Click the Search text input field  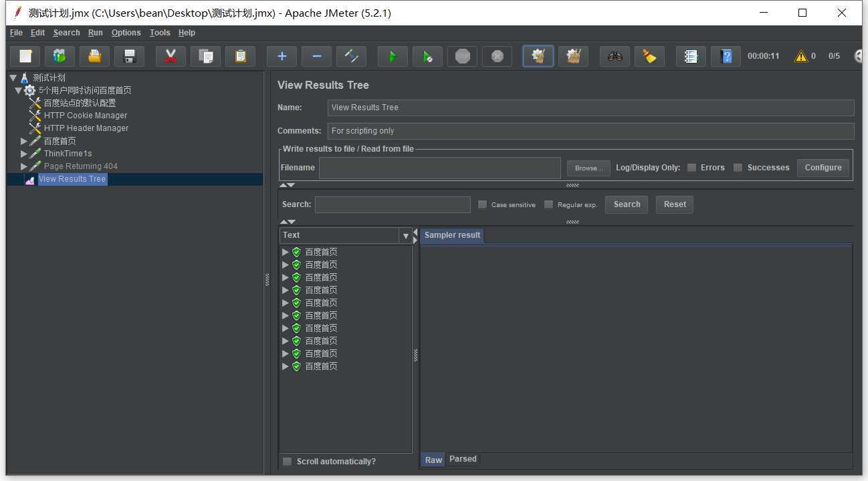[393, 204]
